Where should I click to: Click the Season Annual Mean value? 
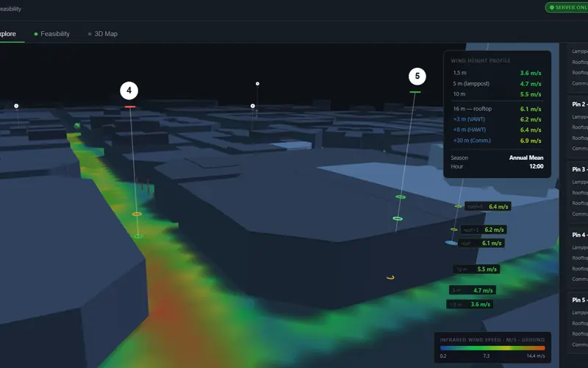click(526, 158)
